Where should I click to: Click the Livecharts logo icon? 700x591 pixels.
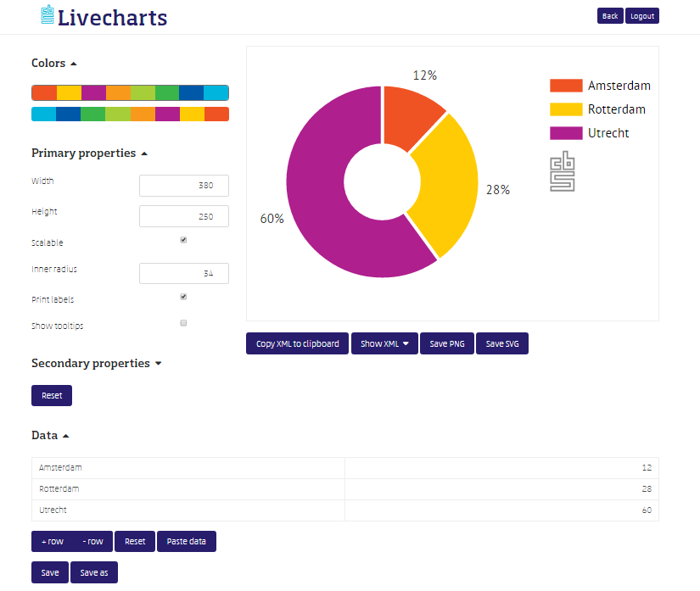48,15
